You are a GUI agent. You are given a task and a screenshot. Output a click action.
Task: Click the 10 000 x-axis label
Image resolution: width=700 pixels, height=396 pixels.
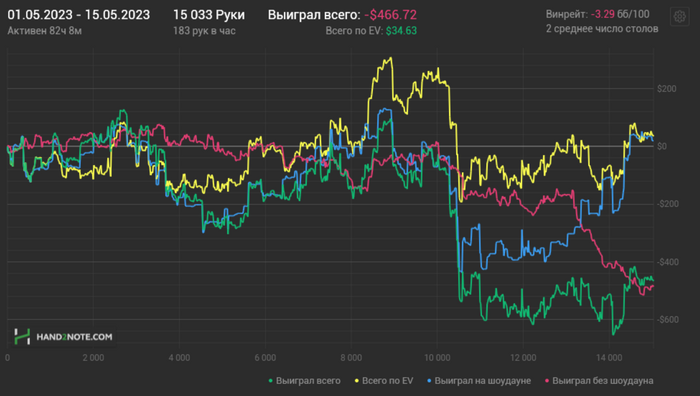point(437,358)
